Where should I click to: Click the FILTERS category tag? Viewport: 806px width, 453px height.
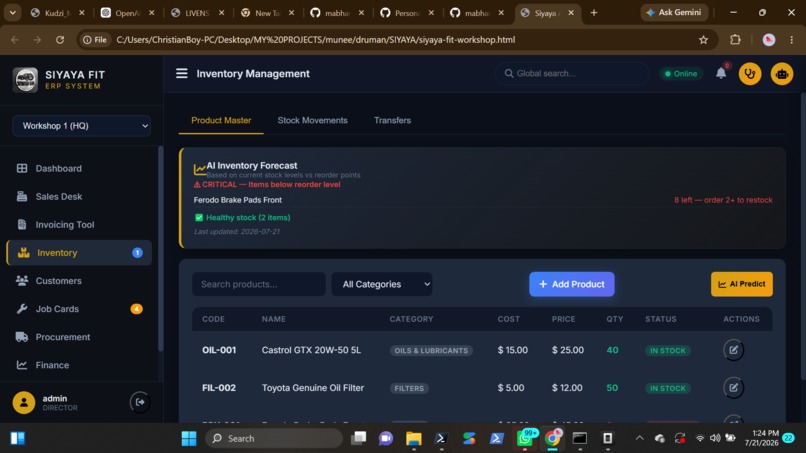click(409, 388)
